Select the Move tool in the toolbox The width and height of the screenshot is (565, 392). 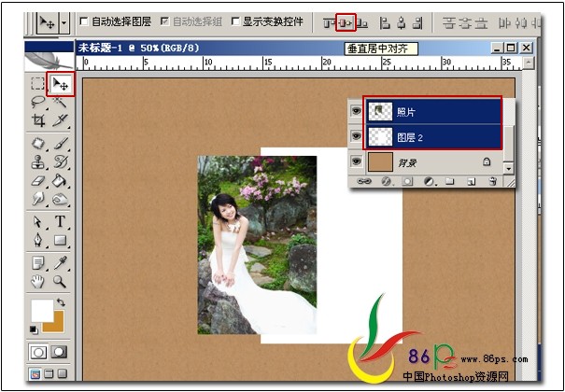coord(60,84)
